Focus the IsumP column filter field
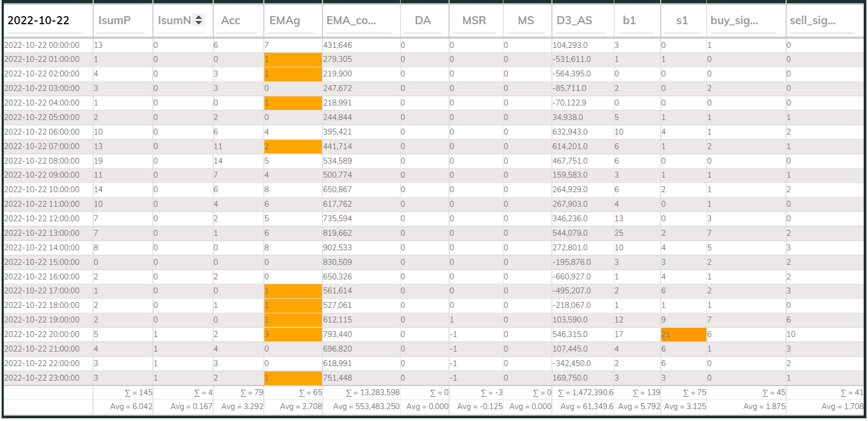Image resolution: width=868 pixels, height=421 pixels. point(121,20)
